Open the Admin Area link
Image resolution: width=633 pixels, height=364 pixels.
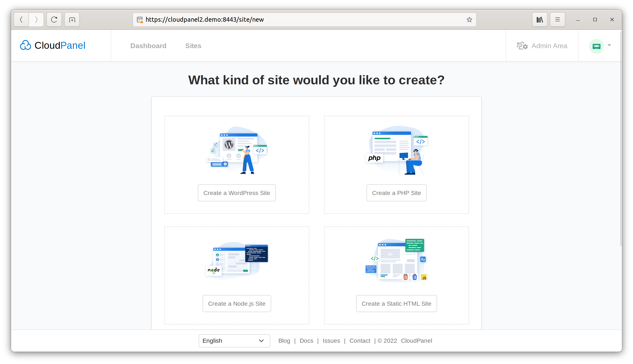coord(549,46)
